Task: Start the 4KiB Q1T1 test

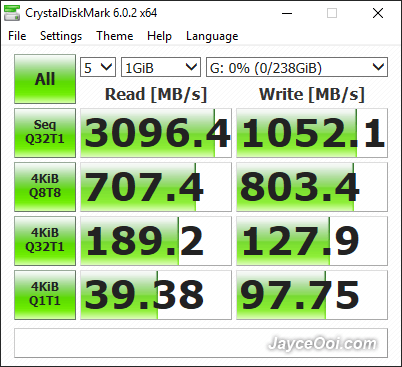Action: point(45,295)
